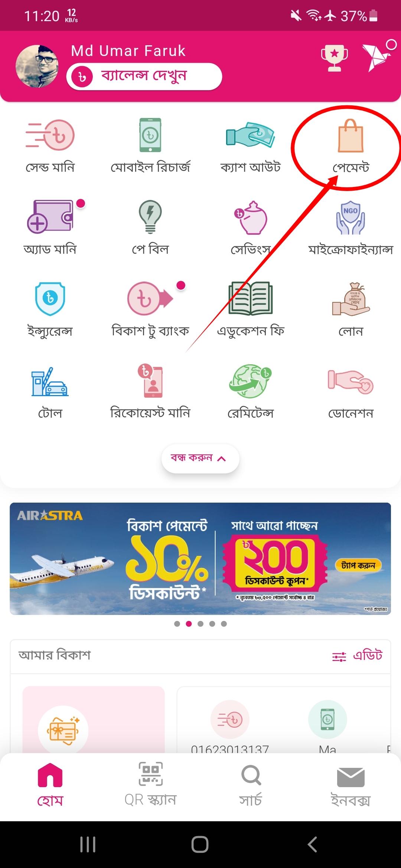Select the Savings (সেভিংস) jar icon
The image size is (401, 868).
point(251,217)
